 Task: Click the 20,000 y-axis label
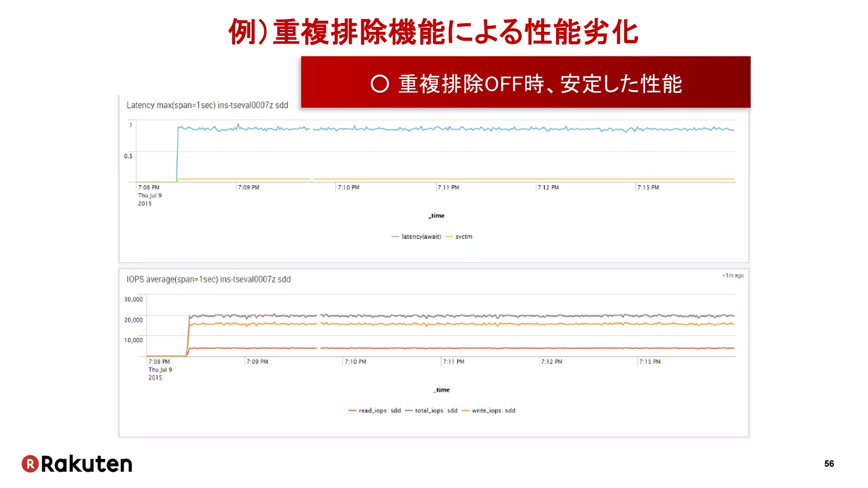134,320
